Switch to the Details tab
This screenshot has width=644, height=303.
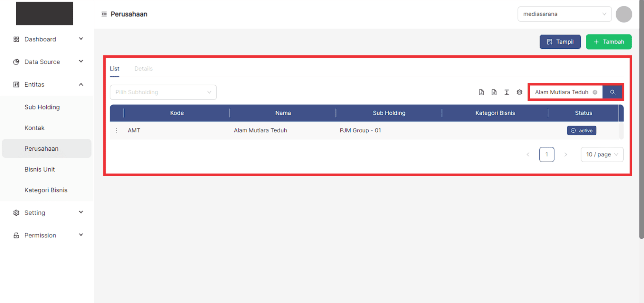[x=143, y=69]
